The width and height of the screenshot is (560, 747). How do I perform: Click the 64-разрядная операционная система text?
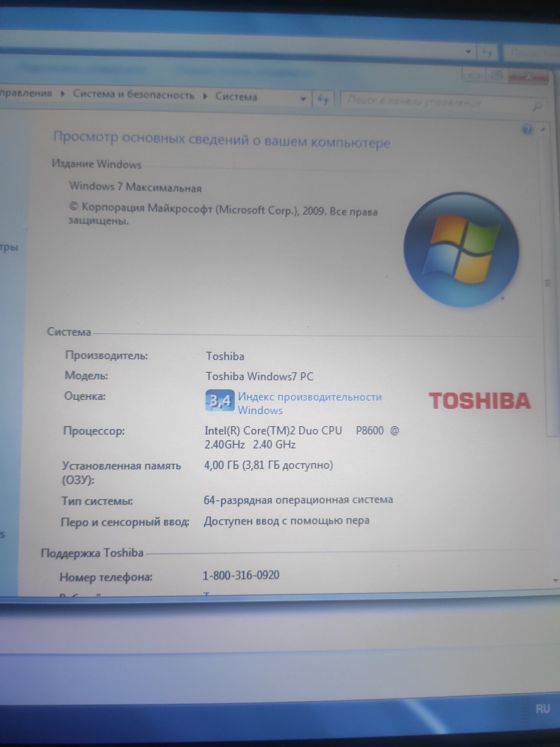298,500
